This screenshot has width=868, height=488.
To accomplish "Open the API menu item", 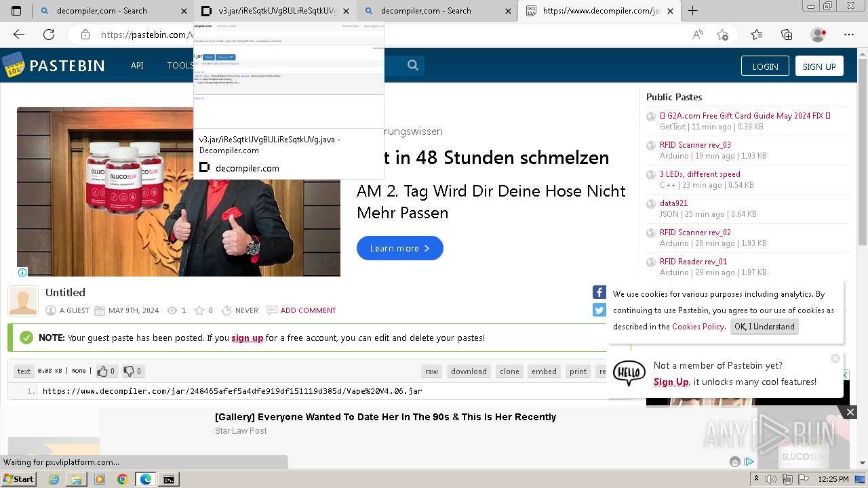I will tap(137, 65).
